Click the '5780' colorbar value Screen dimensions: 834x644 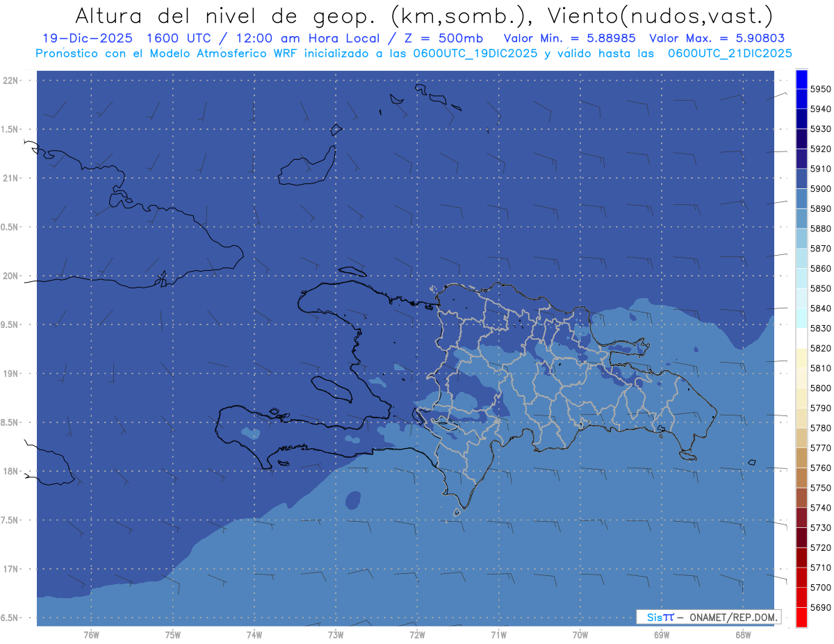820,428
